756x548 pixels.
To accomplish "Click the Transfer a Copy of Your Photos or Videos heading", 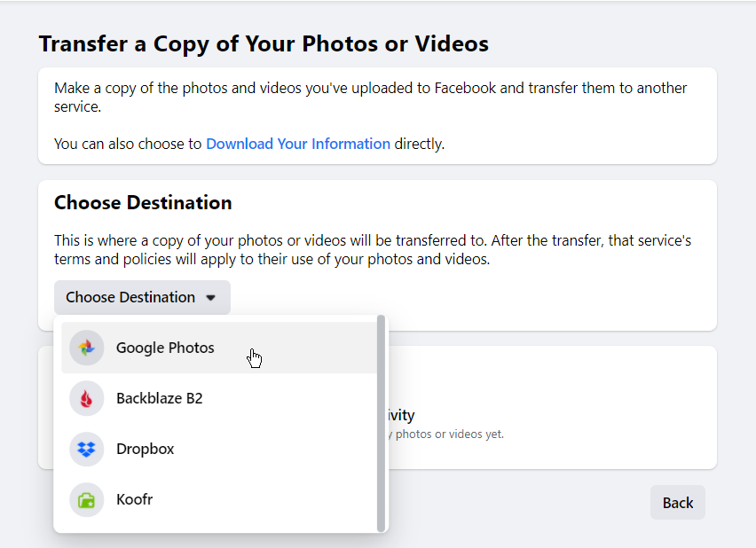I will click(264, 43).
